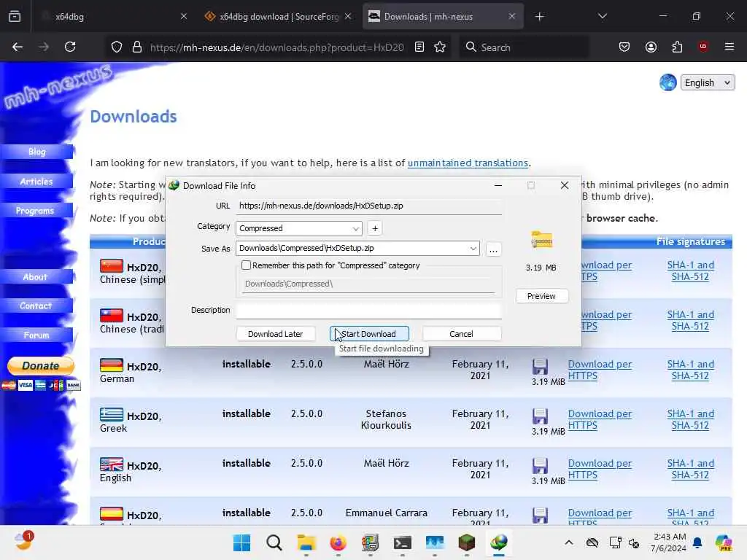This screenshot has width=747, height=560.
Task: Click the uBlock Origin extension icon
Action: (703, 47)
